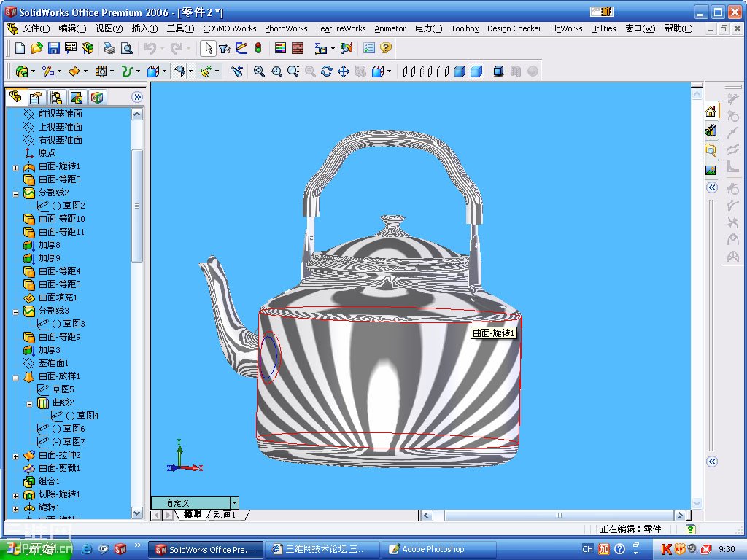Open the task pane home icon
This screenshot has width=747, height=560.
coord(711,112)
